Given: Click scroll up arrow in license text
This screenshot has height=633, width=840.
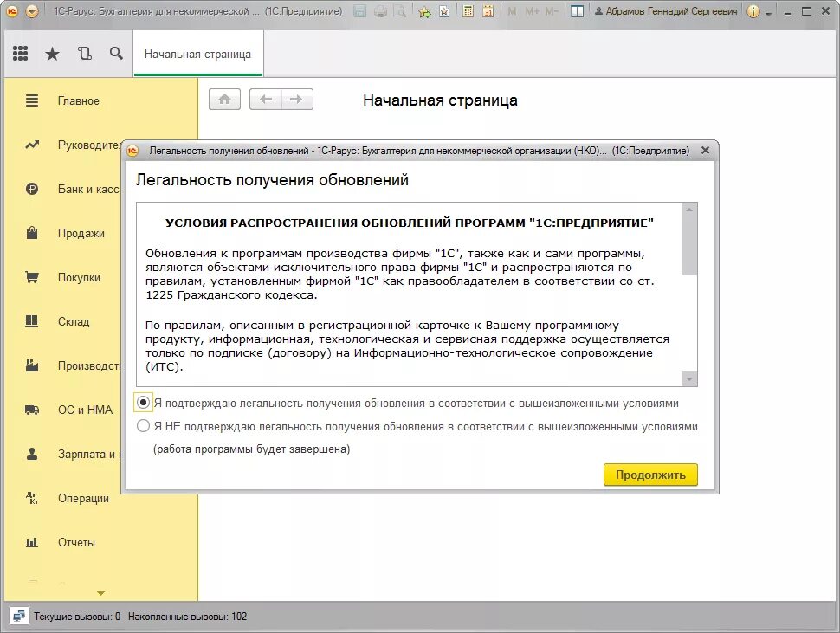Looking at the screenshot, I should coord(689,210).
